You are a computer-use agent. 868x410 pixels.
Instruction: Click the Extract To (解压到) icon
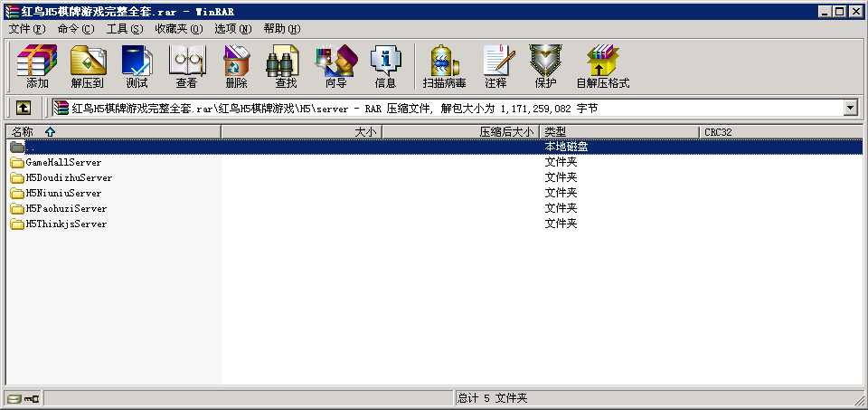(88, 67)
